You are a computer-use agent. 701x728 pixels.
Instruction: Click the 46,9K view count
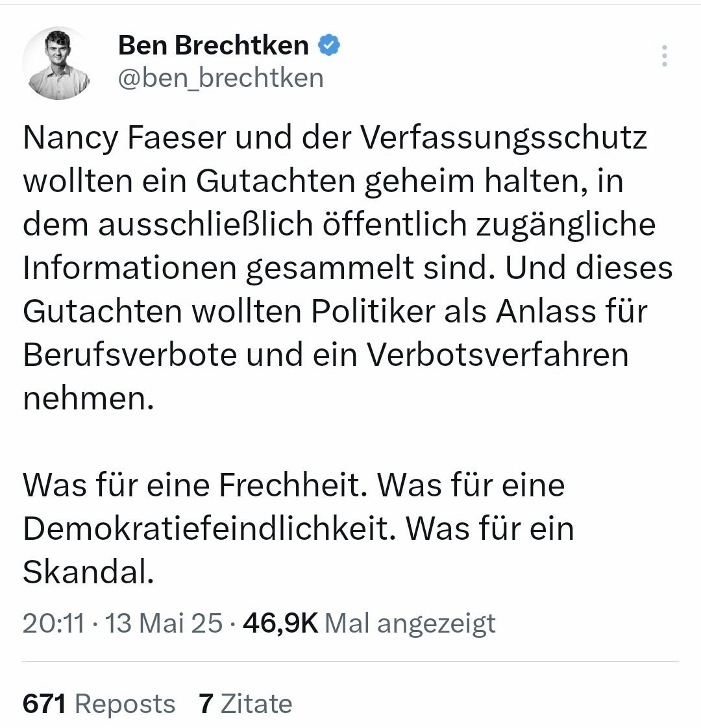[x=280, y=624]
